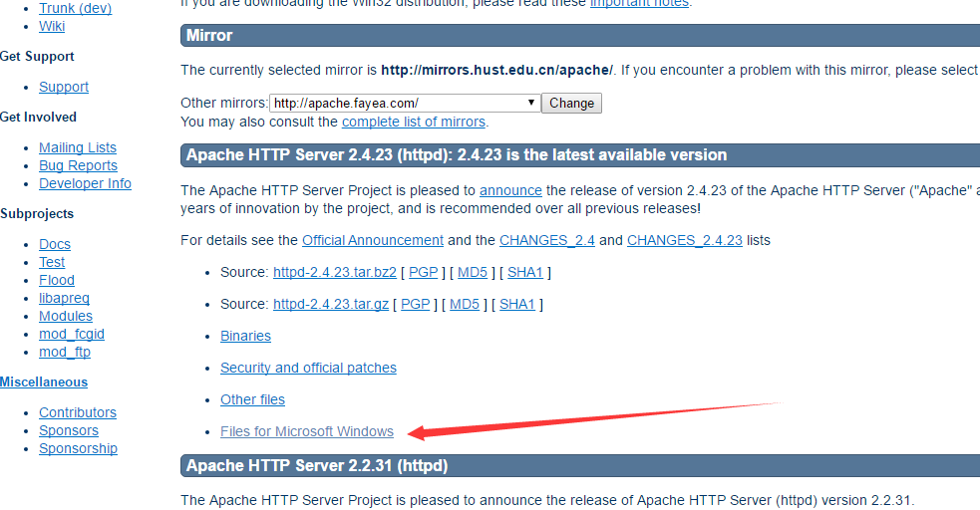Go to Mailing Lists in sidebar

coord(78,147)
